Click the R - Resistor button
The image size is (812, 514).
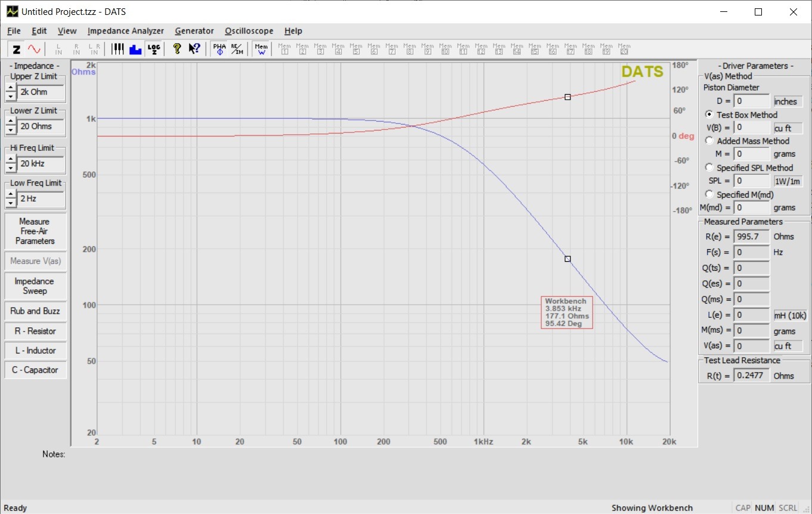coord(35,331)
